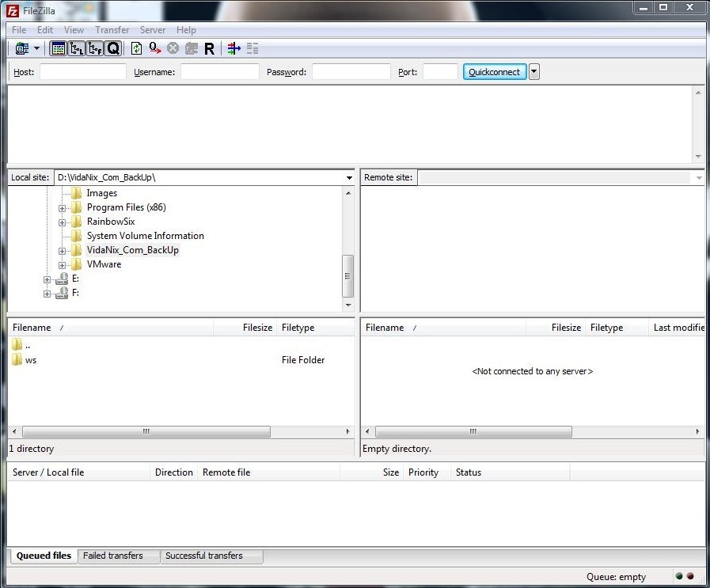Open the View menu

pyautogui.click(x=74, y=30)
